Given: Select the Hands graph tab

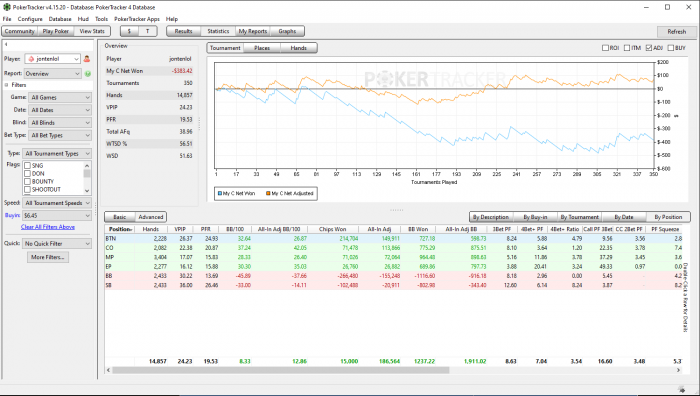Looking at the screenshot, I should (x=298, y=48).
